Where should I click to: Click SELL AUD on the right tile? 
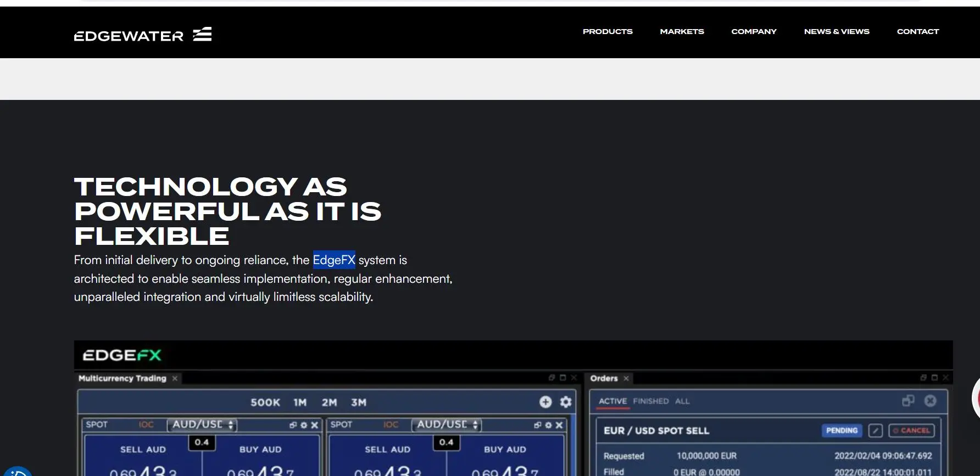point(387,450)
